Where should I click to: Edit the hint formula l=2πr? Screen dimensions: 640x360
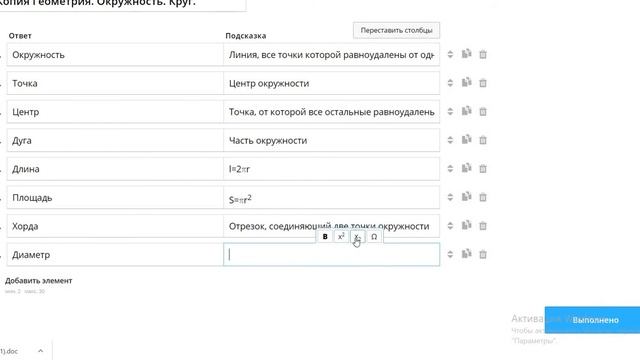click(331, 169)
